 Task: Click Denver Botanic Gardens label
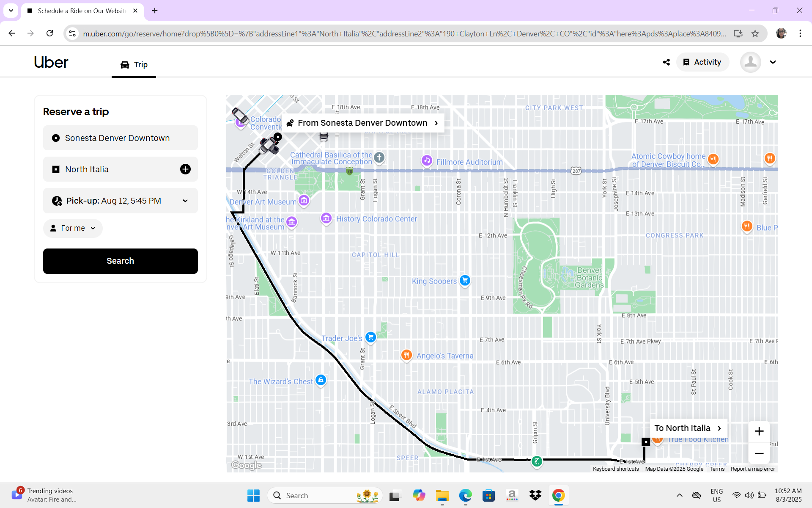coord(589,278)
